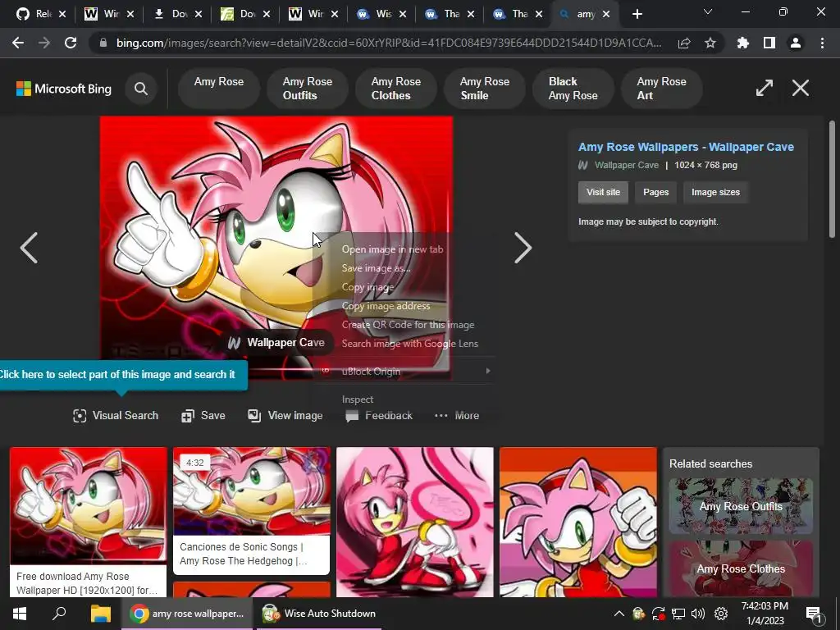This screenshot has height=630, width=840.
Task: Open a new browser tab with plus icon
Action: (x=637, y=14)
